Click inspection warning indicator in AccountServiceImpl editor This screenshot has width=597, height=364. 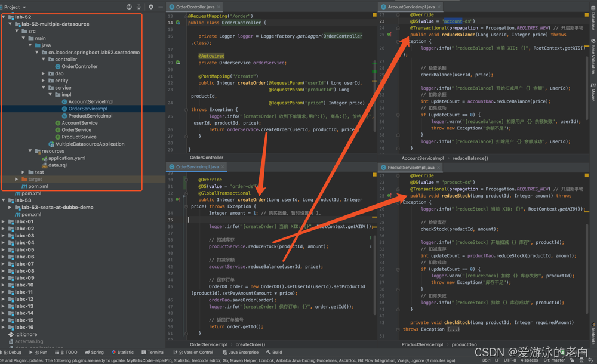click(586, 15)
